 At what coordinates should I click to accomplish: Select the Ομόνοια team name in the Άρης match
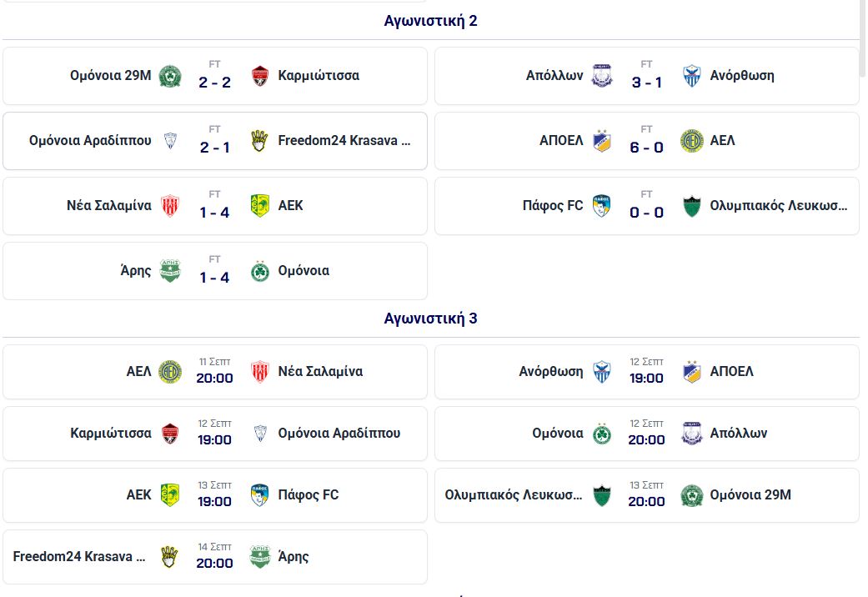(x=304, y=271)
